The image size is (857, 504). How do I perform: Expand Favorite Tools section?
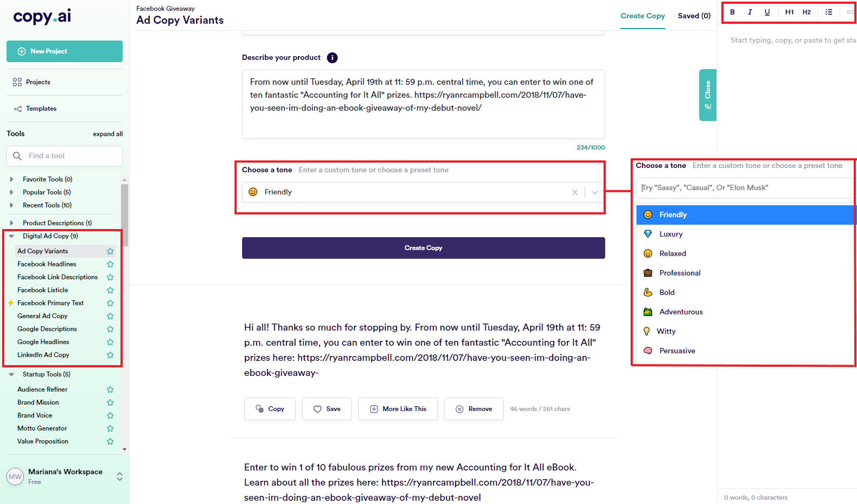click(11, 179)
